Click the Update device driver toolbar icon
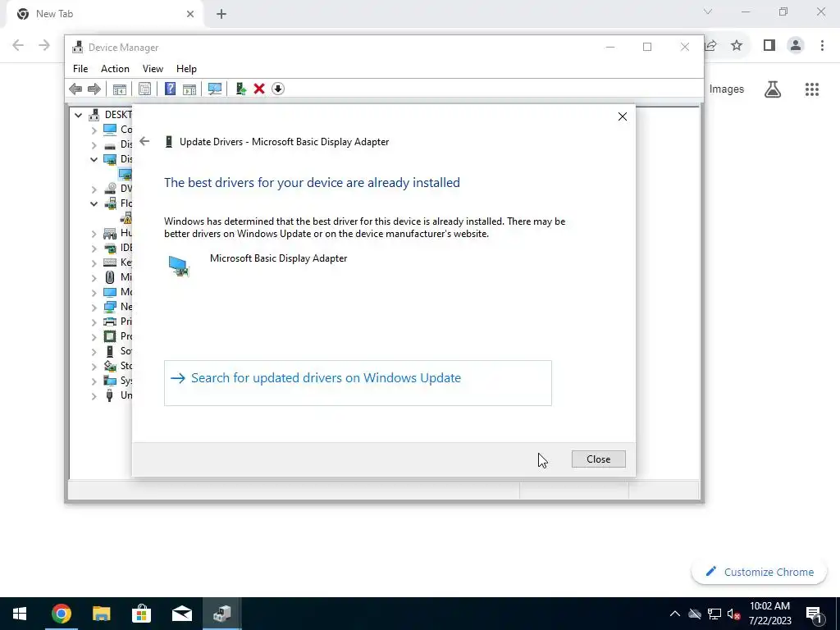840x630 pixels. click(240, 89)
